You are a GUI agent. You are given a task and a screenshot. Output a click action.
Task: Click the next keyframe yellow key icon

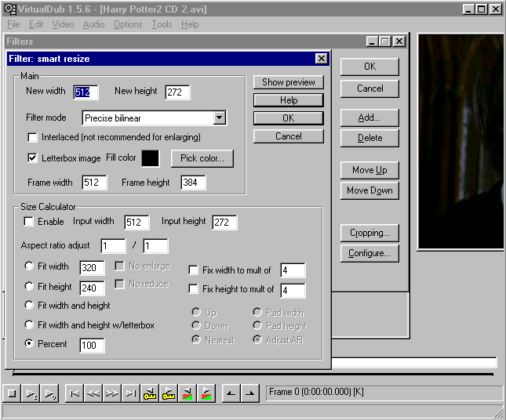169,393
